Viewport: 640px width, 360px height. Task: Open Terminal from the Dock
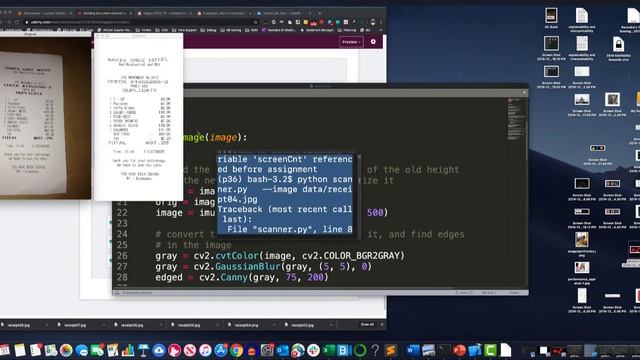[444, 350]
